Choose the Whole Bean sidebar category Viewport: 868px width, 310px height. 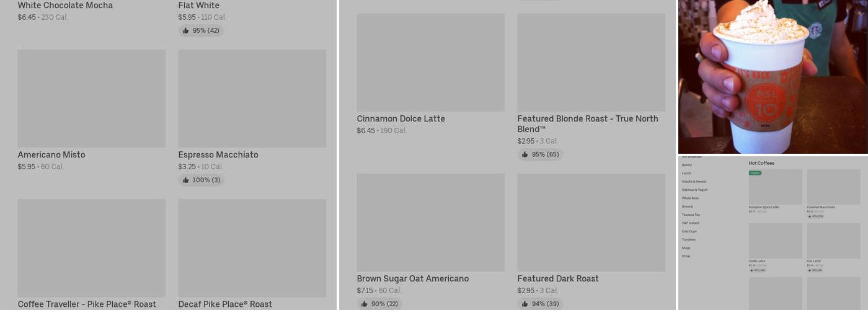[690, 198]
